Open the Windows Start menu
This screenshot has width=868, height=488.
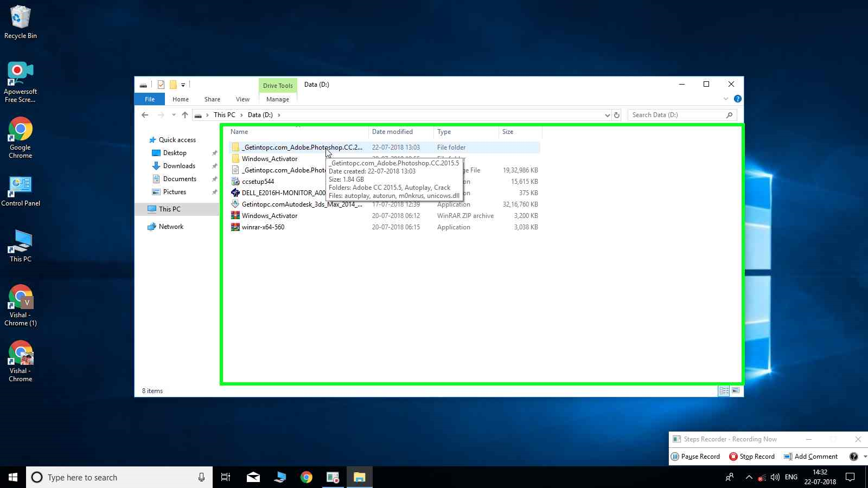tap(13, 477)
